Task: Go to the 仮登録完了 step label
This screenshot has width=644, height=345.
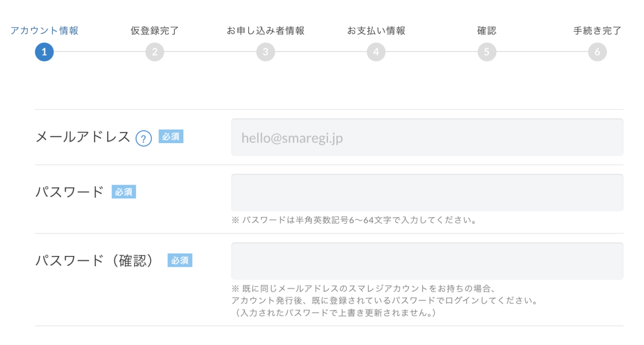Action: coord(155,31)
